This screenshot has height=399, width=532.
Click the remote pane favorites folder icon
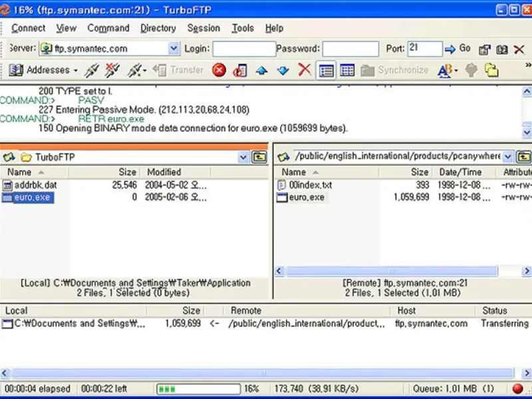pyautogui.click(x=283, y=157)
